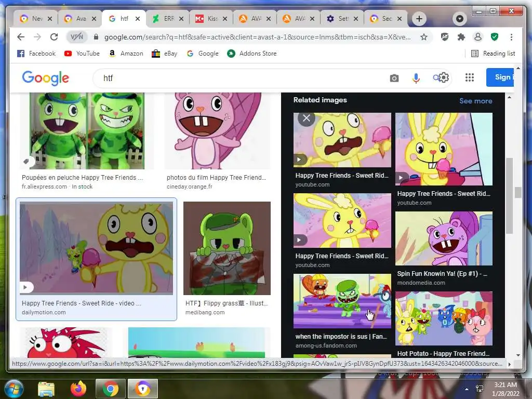Close the image preview with X
532x399 pixels.
[307, 118]
